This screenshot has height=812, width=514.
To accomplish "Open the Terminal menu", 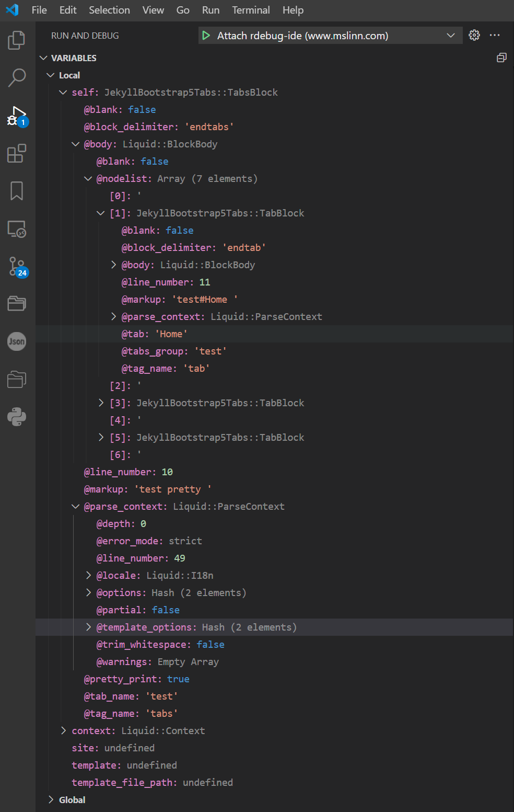I will click(251, 10).
